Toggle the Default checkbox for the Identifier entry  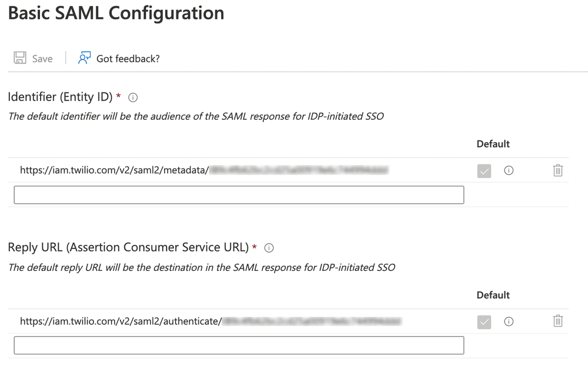click(483, 170)
